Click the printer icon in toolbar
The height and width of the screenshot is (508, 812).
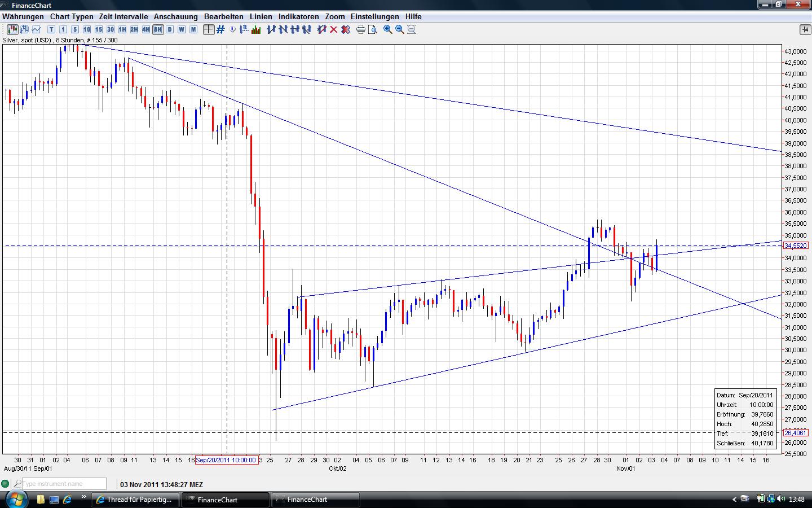click(x=361, y=29)
